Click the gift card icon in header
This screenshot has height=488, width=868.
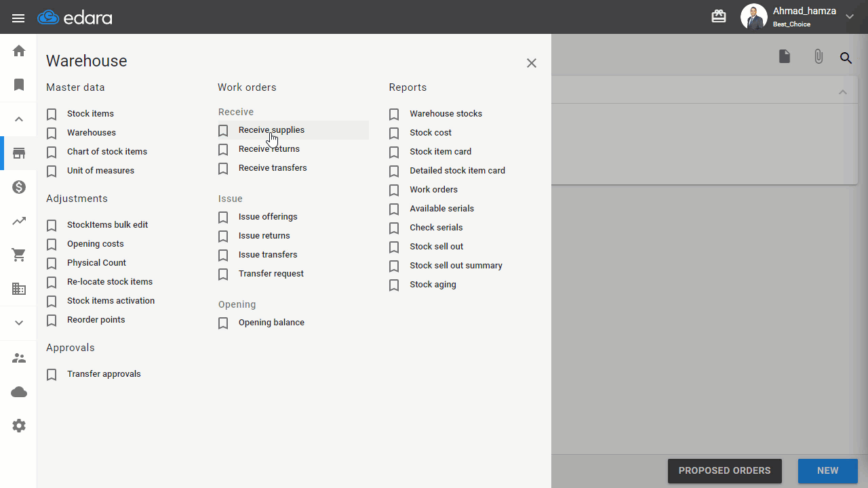719,16
